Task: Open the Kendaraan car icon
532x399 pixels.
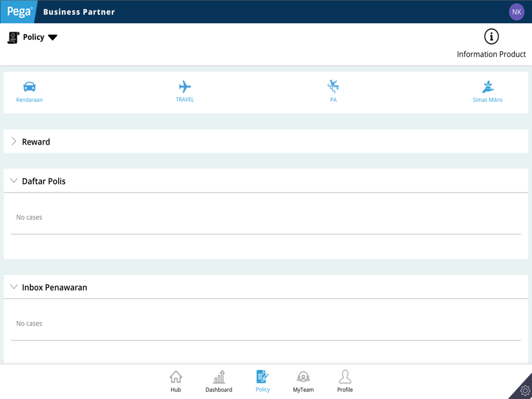Action: (x=29, y=87)
